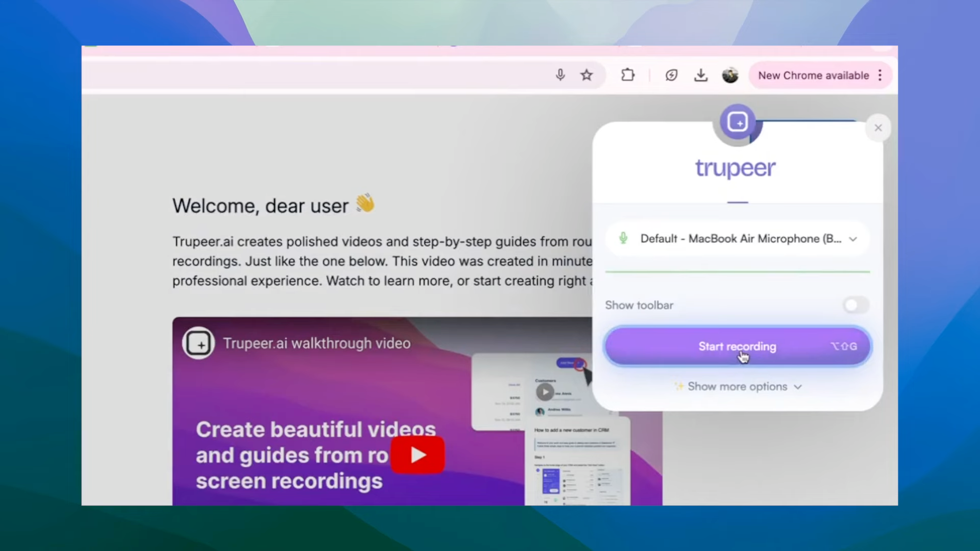Click the trupeer wordmark in the popup
Viewport: 980px width, 551px height.
[x=736, y=168]
